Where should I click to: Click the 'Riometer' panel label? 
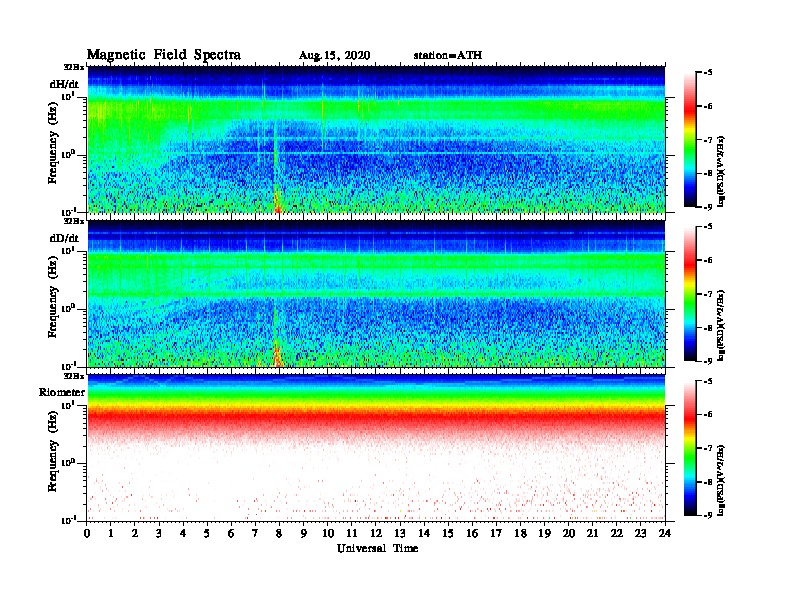tap(62, 392)
